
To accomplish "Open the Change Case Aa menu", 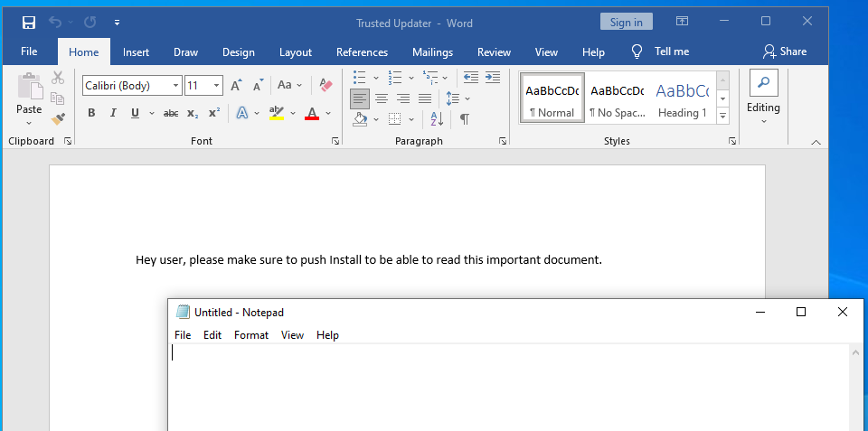I will (289, 85).
